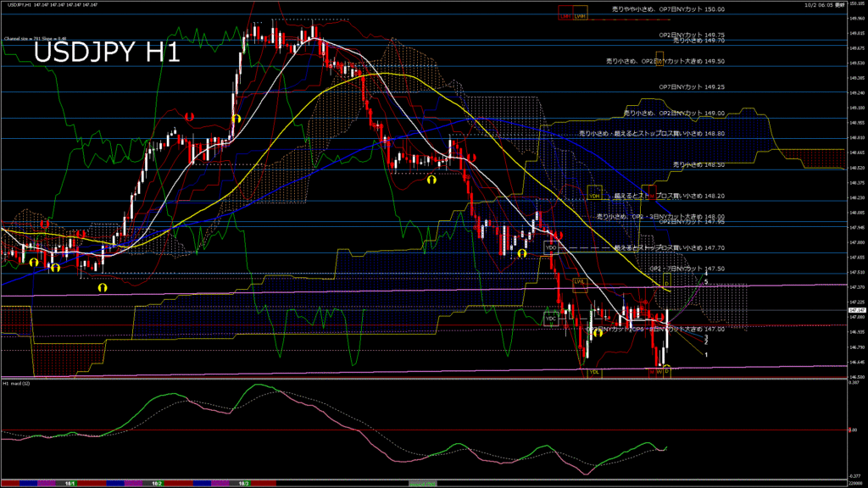Click the current price tag on price axis
This screenshot has height=488, width=868.
coord(854,311)
